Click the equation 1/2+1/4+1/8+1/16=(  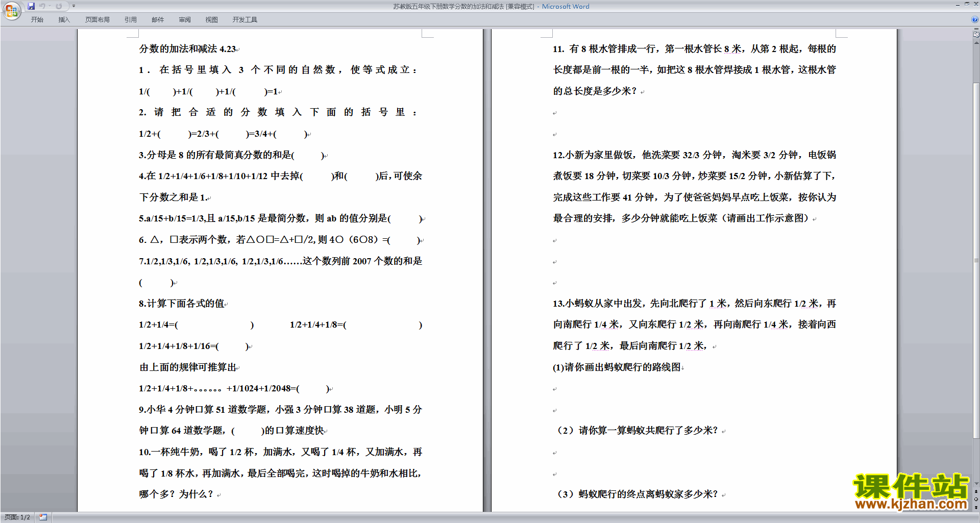pyautogui.click(x=179, y=346)
